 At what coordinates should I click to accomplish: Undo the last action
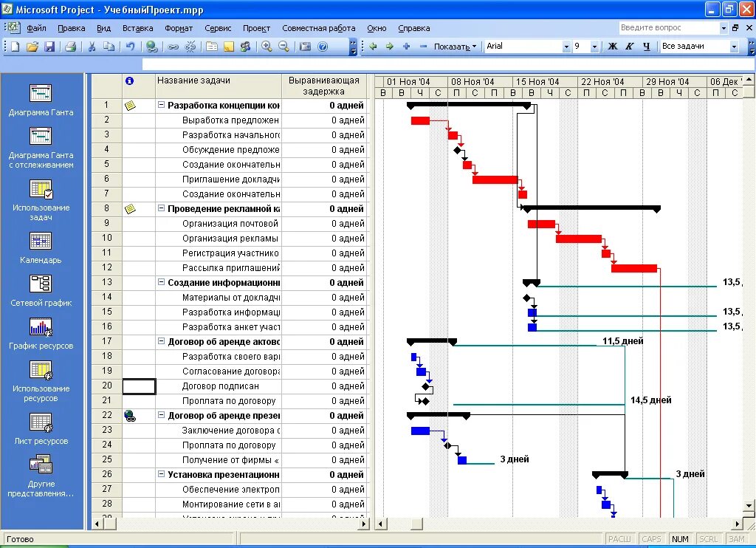click(x=130, y=47)
